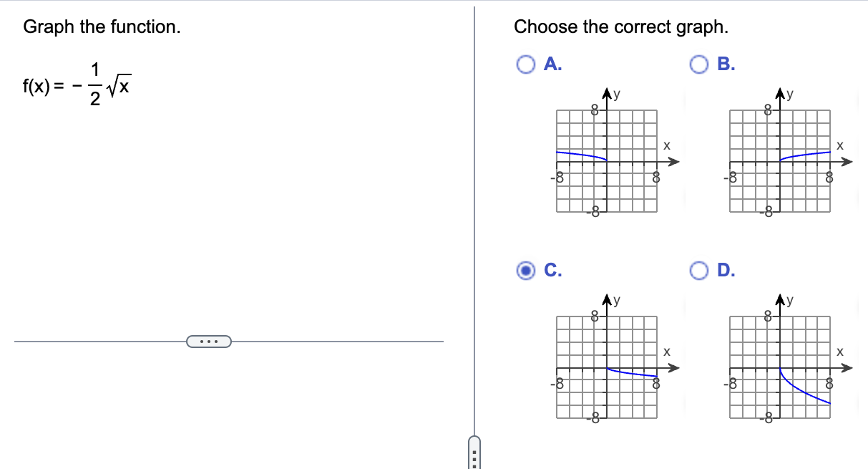Click the graph thumbnail under option B
The image size is (868, 469).
point(779,160)
